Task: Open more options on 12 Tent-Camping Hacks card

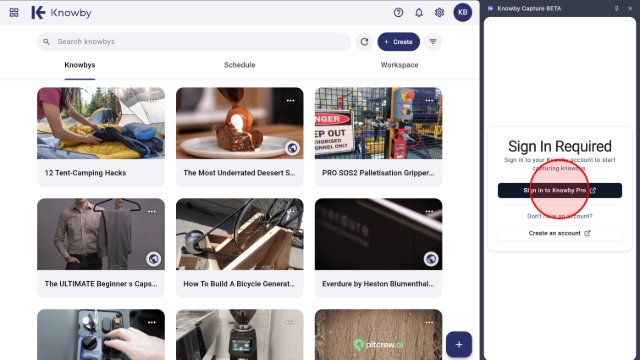Action: pyautogui.click(x=151, y=100)
